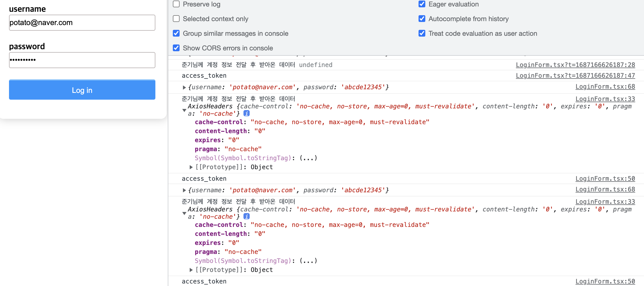Click the username input field
Viewport: 644px width, 286px height.
pos(82,23)
